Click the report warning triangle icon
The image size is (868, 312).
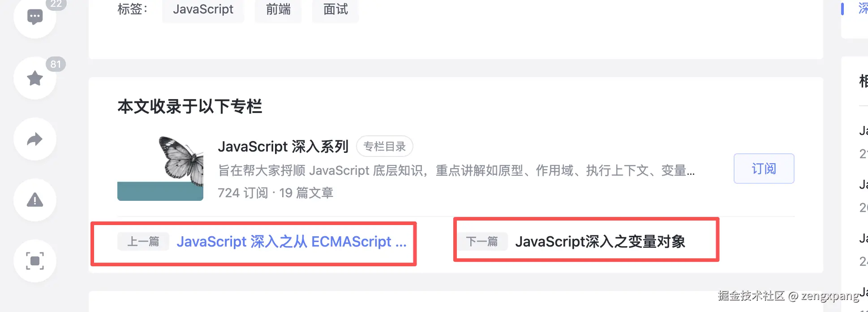35,200
